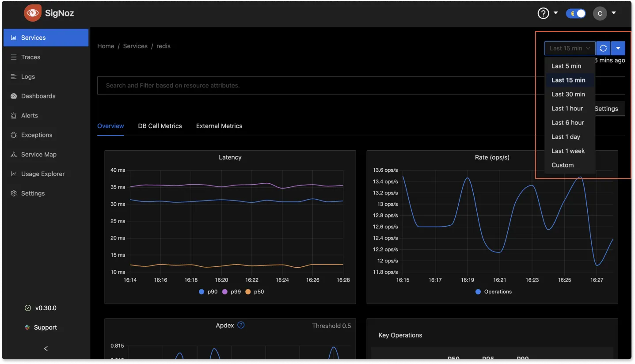Select Last 6 hour option
The height and width of the screenshot is (364, 635).
click(570, 122)
